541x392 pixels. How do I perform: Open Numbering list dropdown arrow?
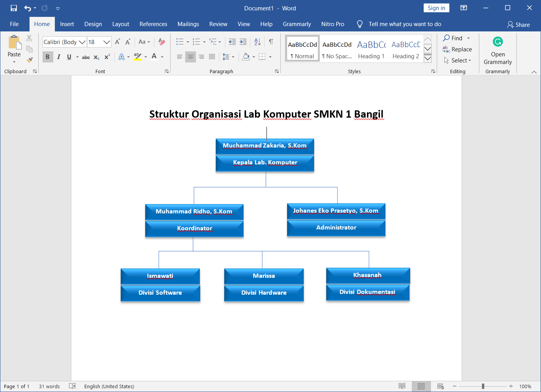point(204,42)
